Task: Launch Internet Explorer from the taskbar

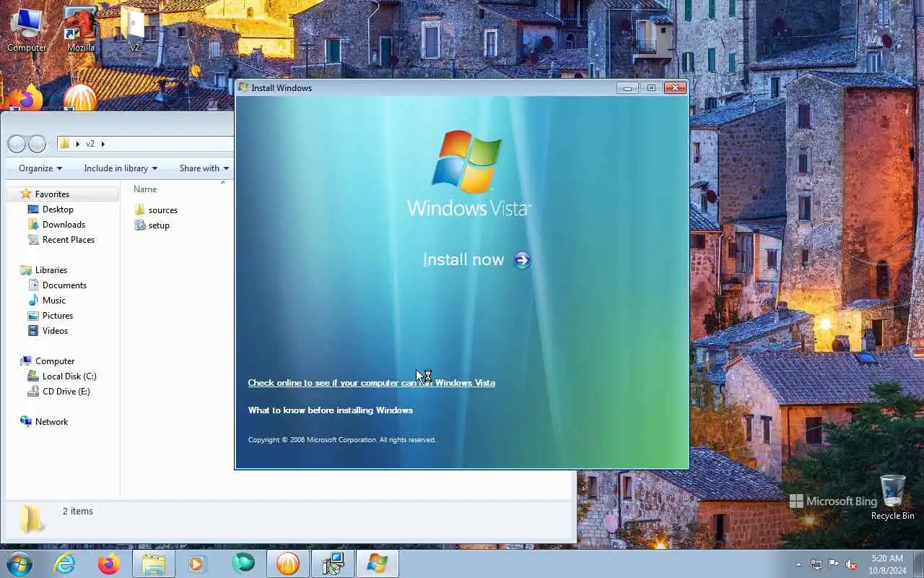Action: pyautogui.click(x=64, y=564)
